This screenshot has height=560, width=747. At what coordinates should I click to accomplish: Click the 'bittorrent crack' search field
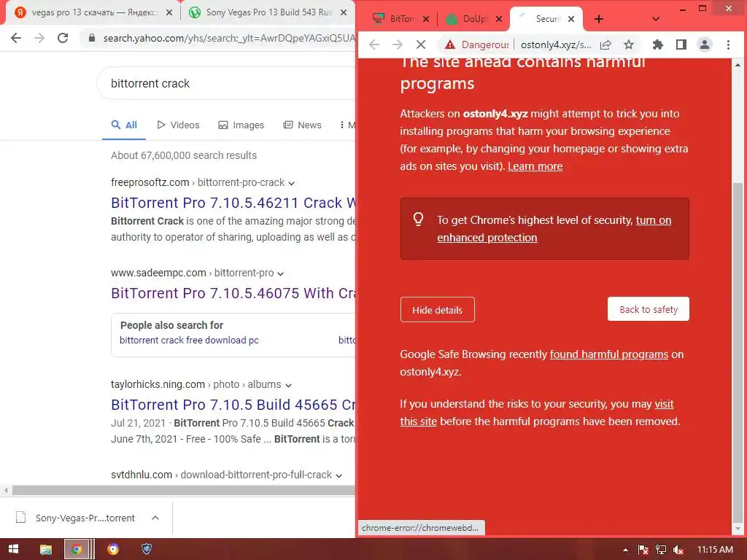click(x=226, y=83)
